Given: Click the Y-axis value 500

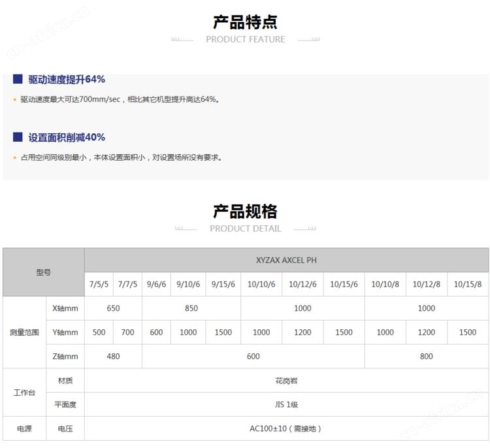Looking at the screenshot, I should [99, 332].
